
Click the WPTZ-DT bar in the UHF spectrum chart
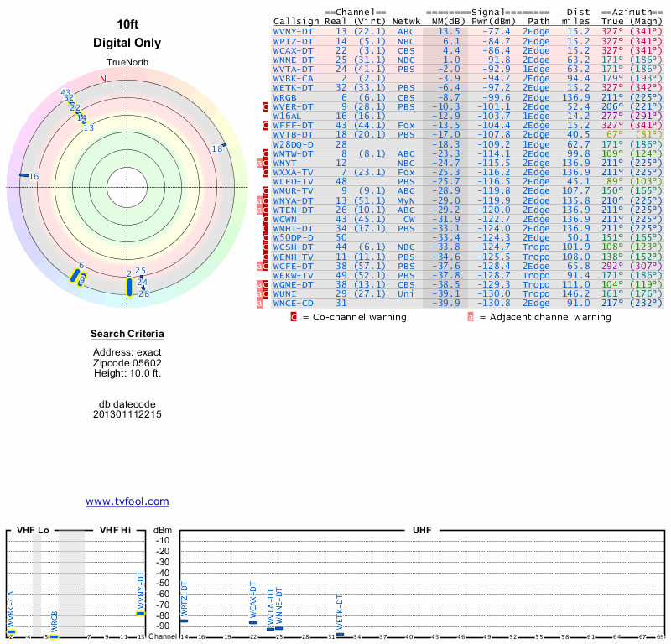click(184, 621)
